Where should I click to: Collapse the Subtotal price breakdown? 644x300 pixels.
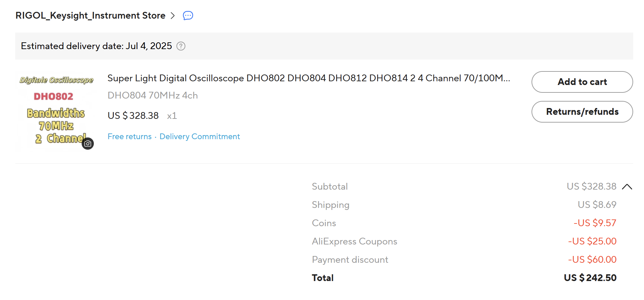click(627, 187)
